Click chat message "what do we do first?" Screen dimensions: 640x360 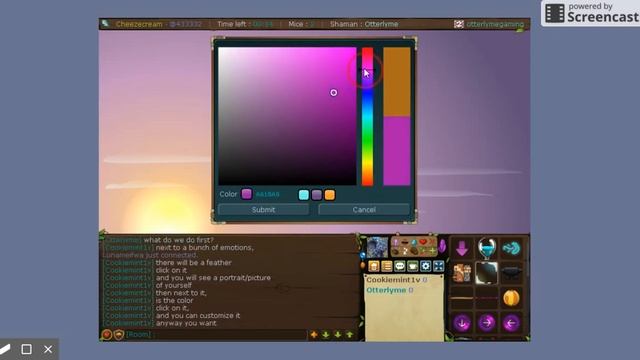[x=178, y=240]
